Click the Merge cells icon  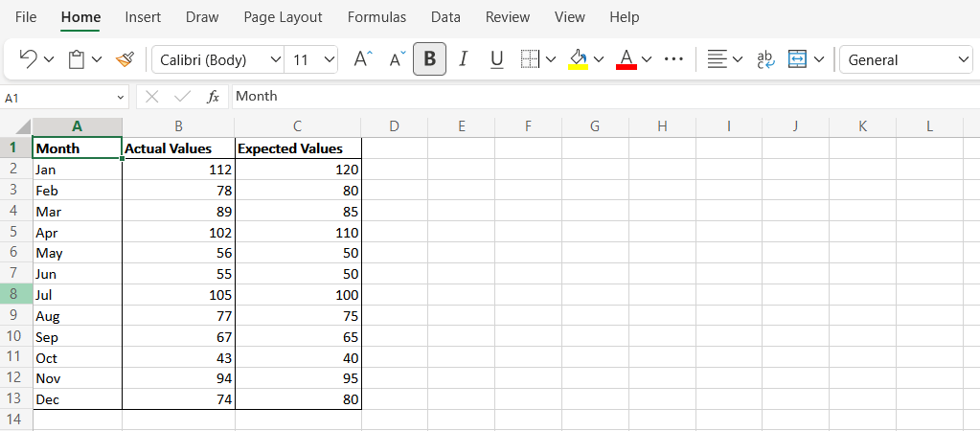click(x=798, y=59)
